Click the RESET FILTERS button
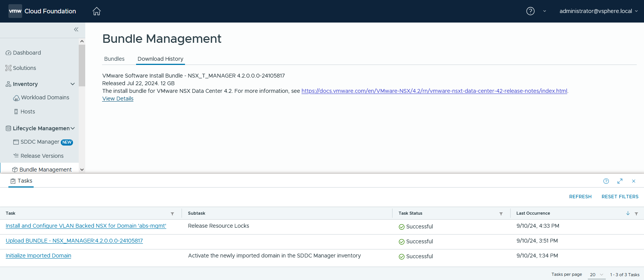 (620, 197)
